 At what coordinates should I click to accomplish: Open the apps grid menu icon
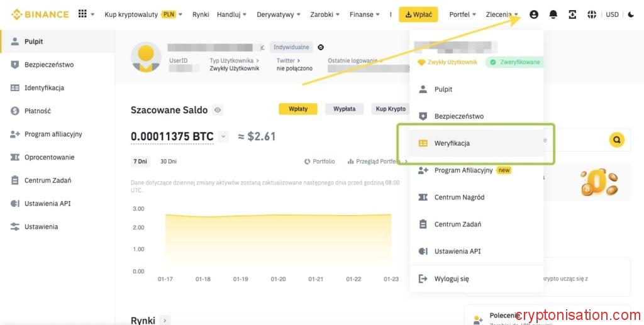coord(82,14)
